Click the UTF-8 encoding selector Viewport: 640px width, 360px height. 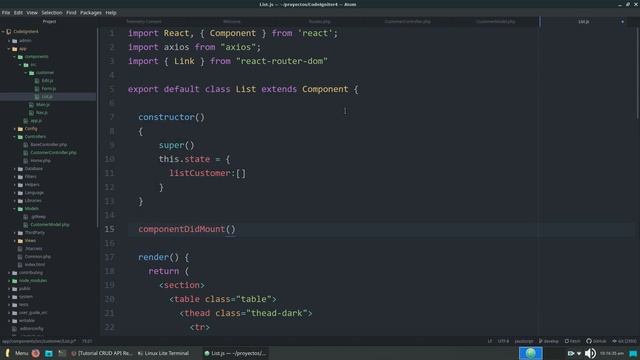503,341
